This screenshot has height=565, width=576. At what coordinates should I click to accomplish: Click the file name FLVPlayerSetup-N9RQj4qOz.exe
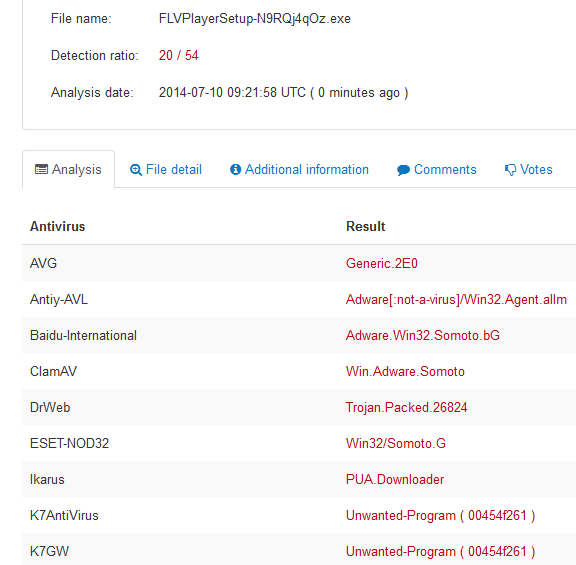point(255,18)
